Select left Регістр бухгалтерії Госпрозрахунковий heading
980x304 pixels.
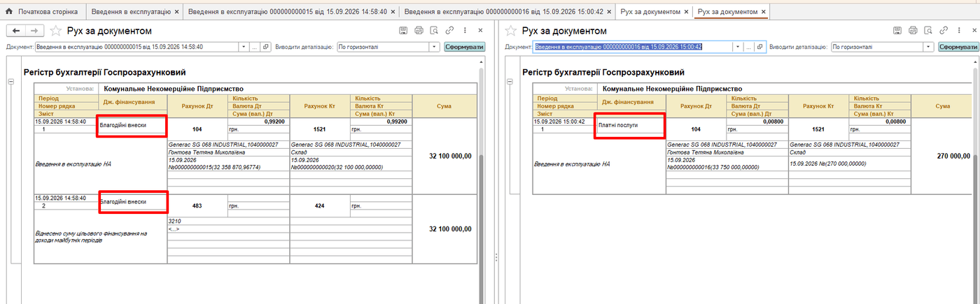[105, 72]
